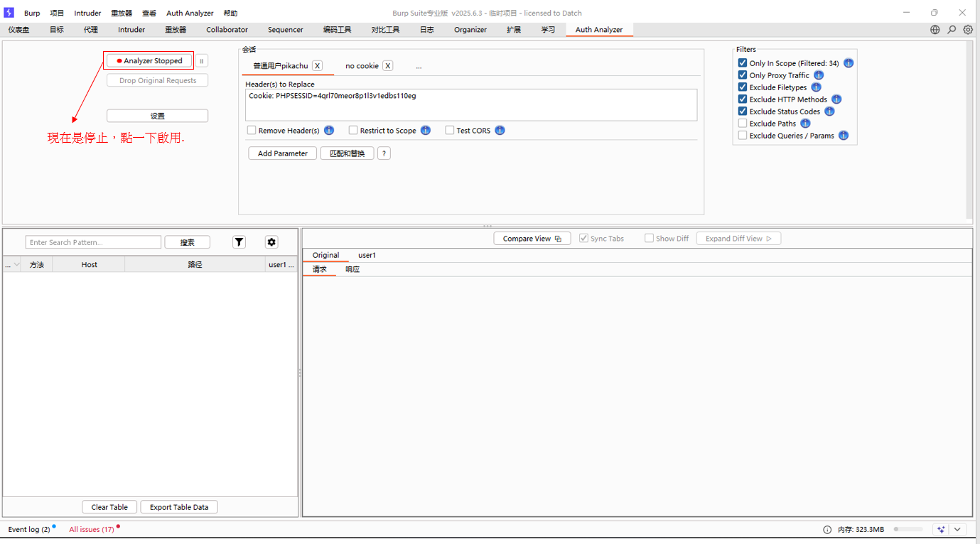
Task: Enable Exclude Queries / Params filter
Action: 743,136
